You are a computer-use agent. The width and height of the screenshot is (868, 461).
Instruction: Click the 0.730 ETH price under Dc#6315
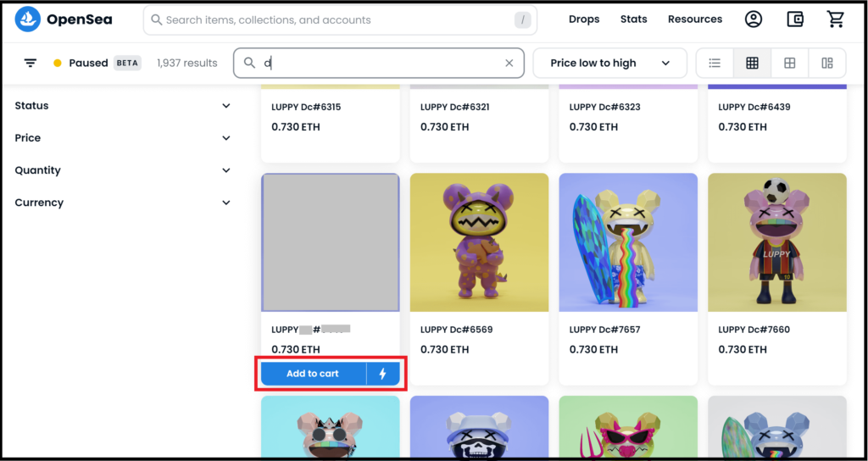coord(296,127)
